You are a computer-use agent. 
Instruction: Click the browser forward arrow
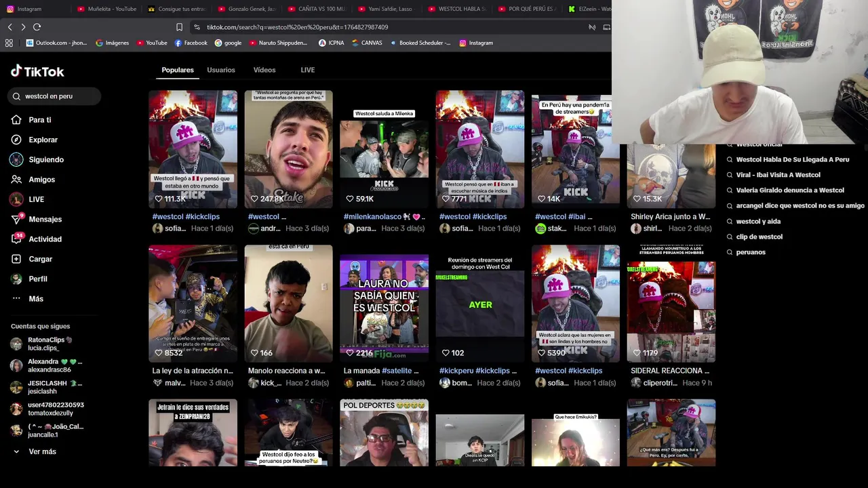tap(23, 27)
